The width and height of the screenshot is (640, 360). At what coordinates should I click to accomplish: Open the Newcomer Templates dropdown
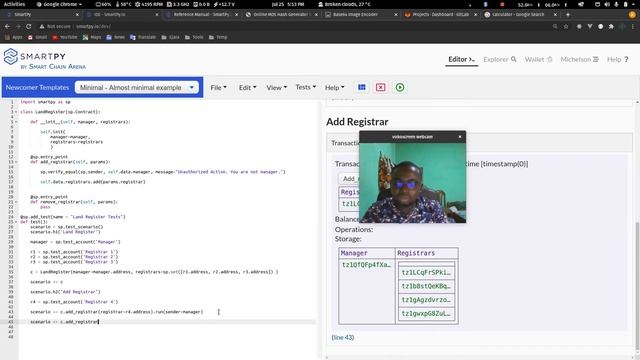137,87
